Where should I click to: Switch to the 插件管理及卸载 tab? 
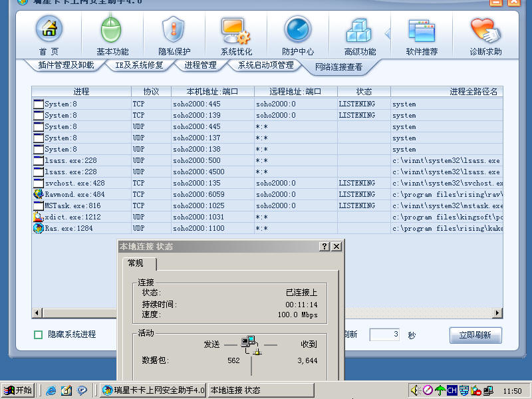coord(66,65)
